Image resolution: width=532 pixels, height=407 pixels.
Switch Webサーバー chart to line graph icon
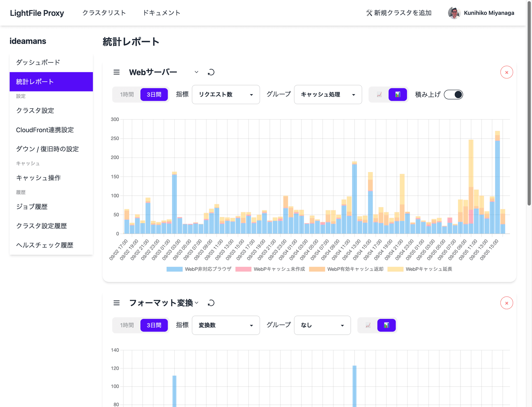tap(379, 94)
